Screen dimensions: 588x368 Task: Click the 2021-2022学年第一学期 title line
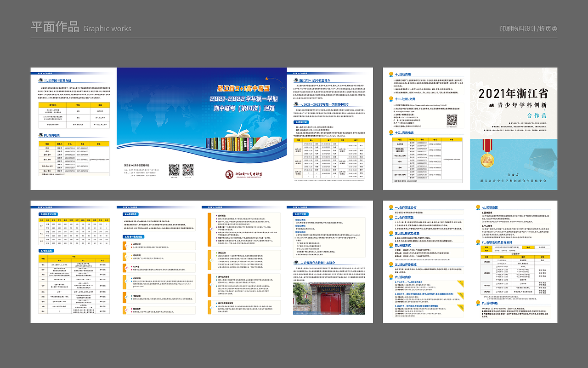(244, 99)
